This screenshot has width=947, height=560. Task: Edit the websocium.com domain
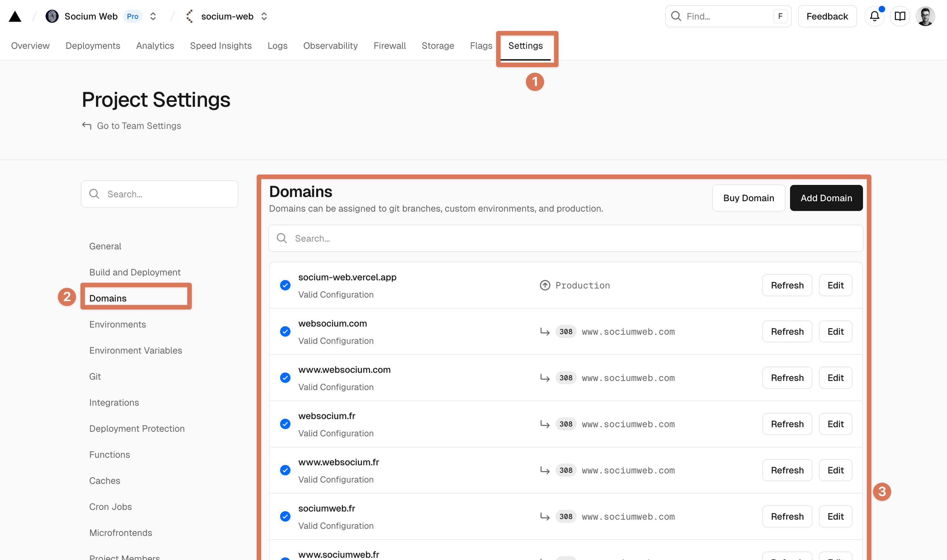[836, 332]
